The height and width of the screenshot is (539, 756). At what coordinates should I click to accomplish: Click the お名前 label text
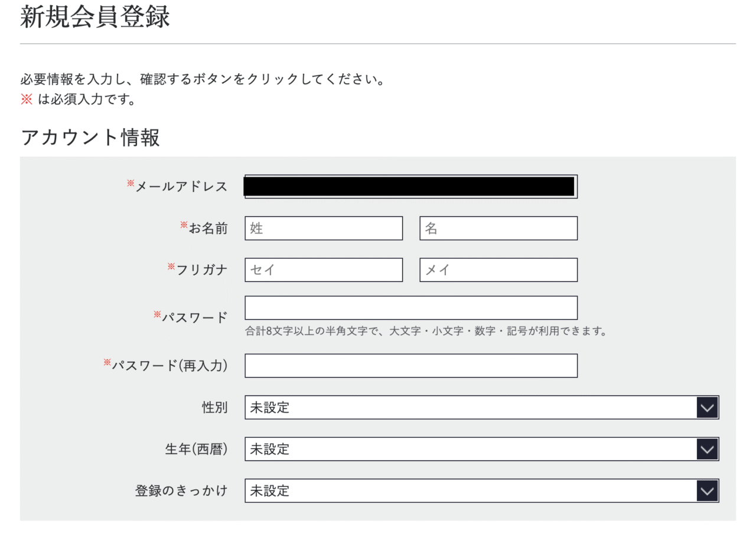(x=208, y=229)
